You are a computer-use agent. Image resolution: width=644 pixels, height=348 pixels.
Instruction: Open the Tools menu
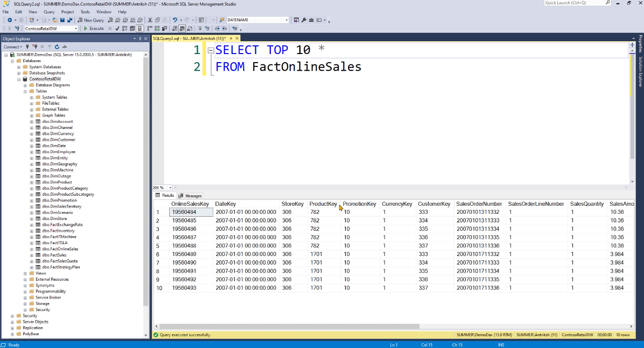point(85,12)
